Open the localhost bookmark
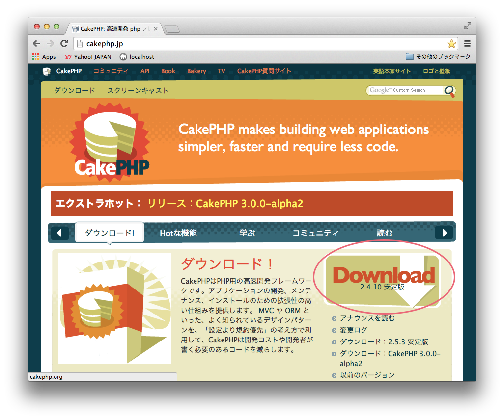 coord(137,57)
